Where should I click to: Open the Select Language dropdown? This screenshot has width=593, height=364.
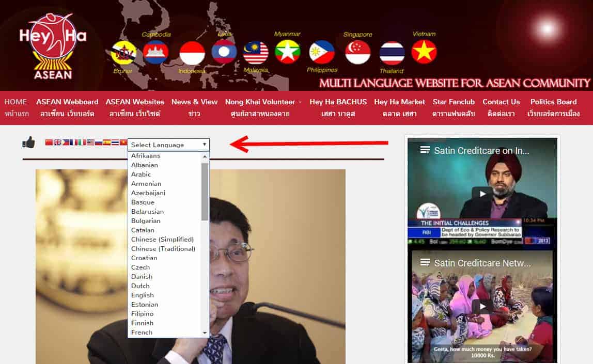coord(169,145)
